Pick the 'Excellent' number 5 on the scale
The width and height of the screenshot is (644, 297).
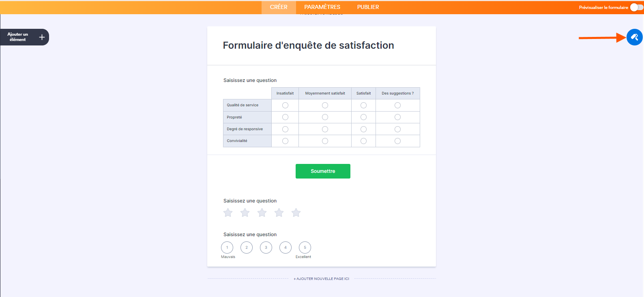coord(305,247)
